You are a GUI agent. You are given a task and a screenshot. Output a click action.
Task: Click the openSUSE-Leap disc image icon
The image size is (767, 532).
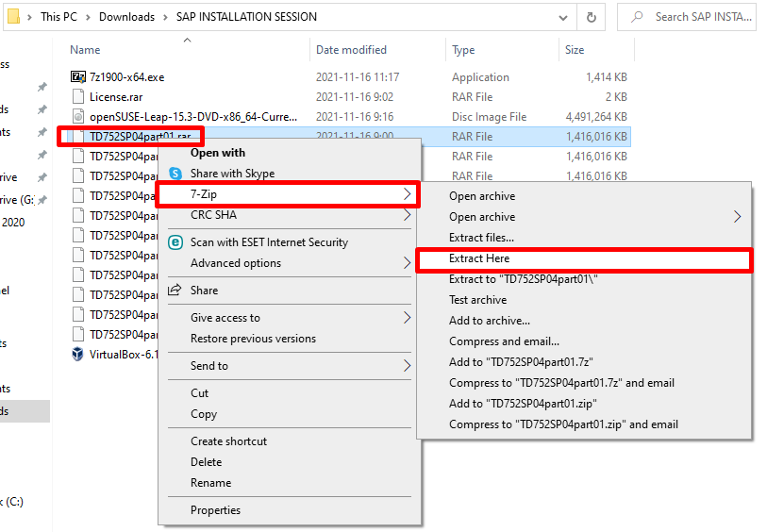coord(77,116)
